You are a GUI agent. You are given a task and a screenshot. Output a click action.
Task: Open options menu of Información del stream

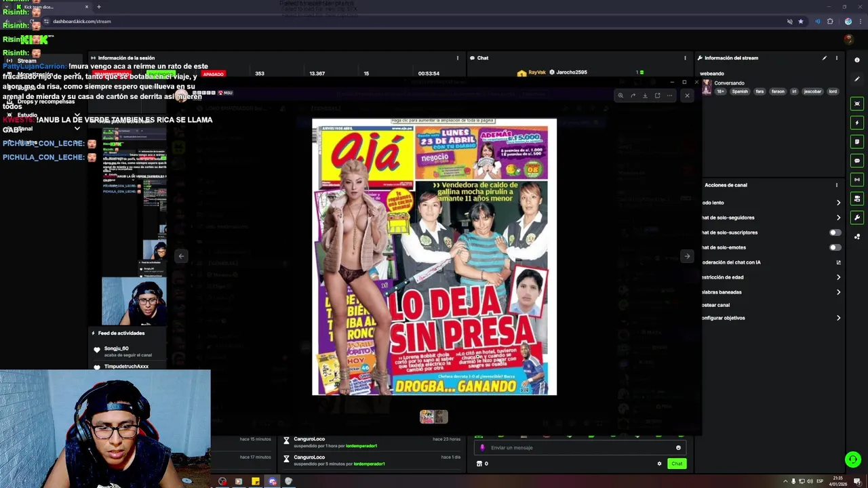click(836, 58)
